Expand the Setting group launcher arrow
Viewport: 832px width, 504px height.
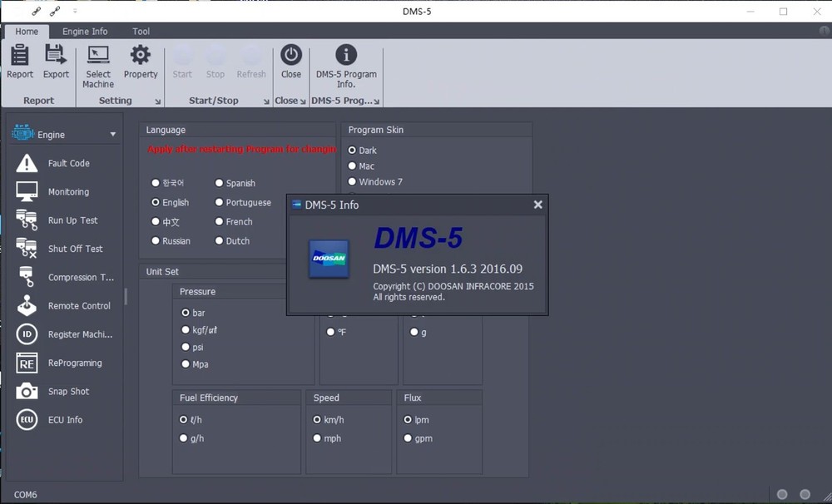158,101
